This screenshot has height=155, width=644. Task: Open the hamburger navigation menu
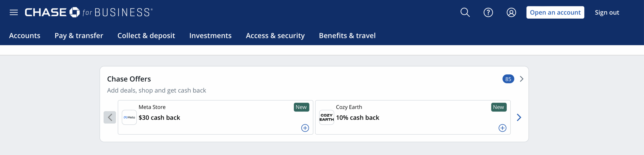coord(14,12)
